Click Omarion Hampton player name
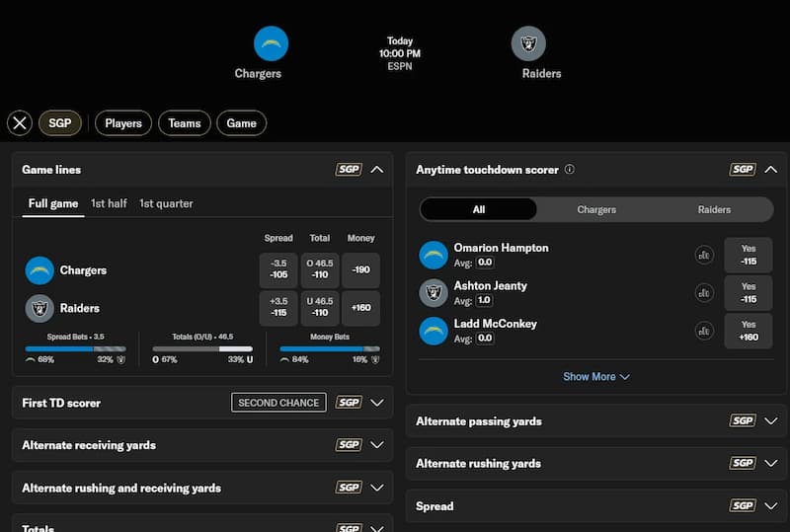Viewport: 790px width, 532px height. [502, 248]
